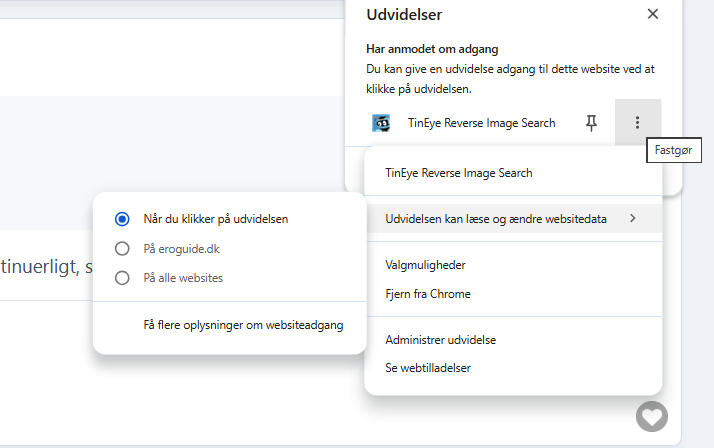This screenshot has width=714, height=448.
Task: Click the TinEye extension icon
Action: pos(381,123)
